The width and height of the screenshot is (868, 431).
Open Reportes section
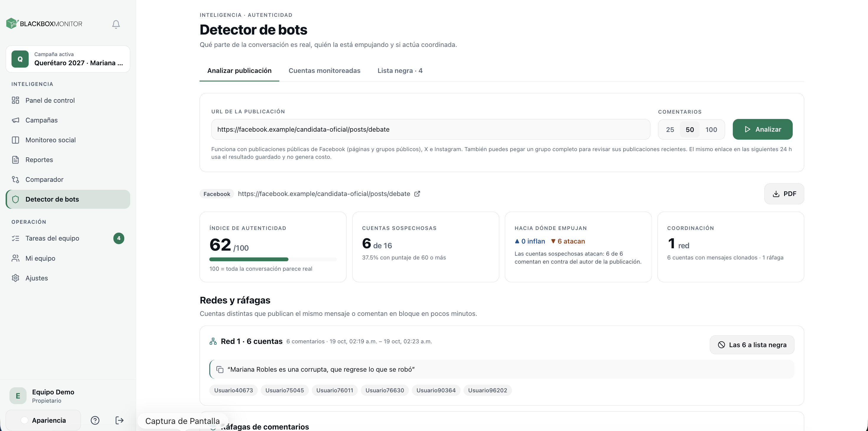pyautogui.click(x=68, y=160)
